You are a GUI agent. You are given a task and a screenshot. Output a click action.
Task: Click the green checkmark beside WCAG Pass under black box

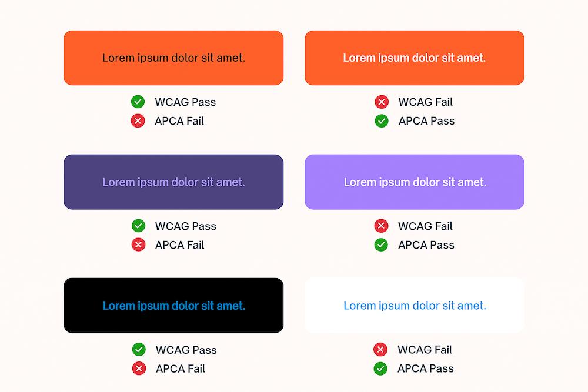[x=139, y=349]
